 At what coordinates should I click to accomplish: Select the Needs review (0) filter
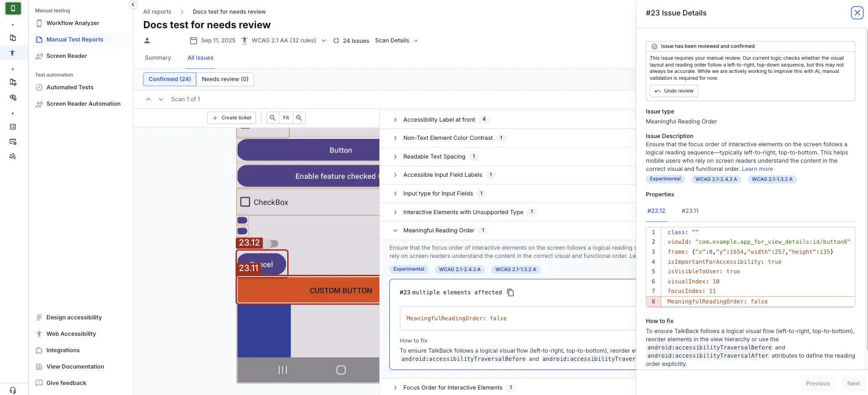point(225,79)
